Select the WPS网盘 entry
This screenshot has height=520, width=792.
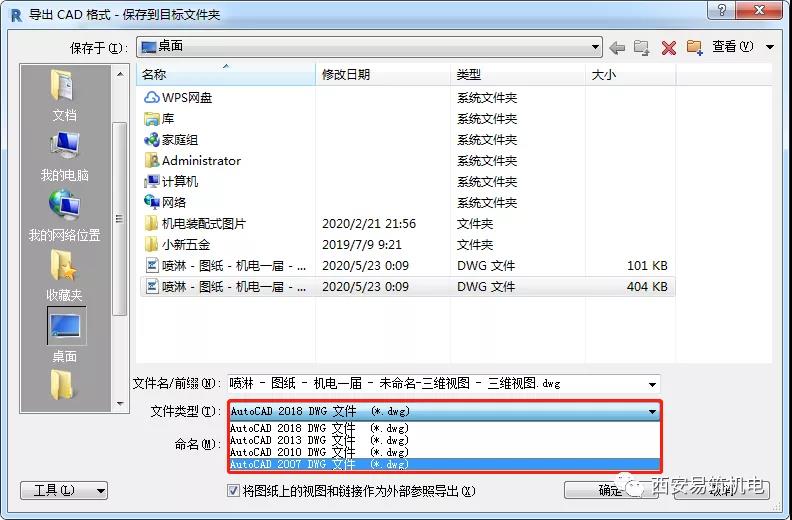click(178, 98)
